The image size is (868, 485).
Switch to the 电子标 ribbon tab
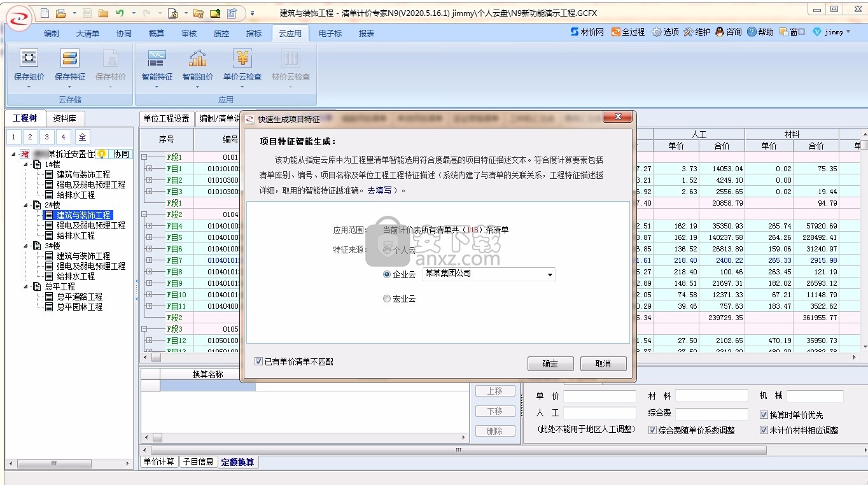pos(330,34)
